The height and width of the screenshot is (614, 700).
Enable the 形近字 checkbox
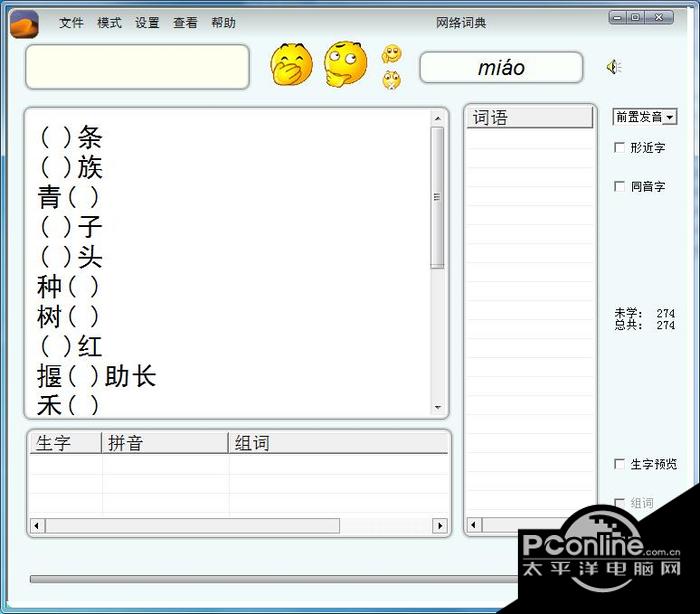[x=619, y=147]
